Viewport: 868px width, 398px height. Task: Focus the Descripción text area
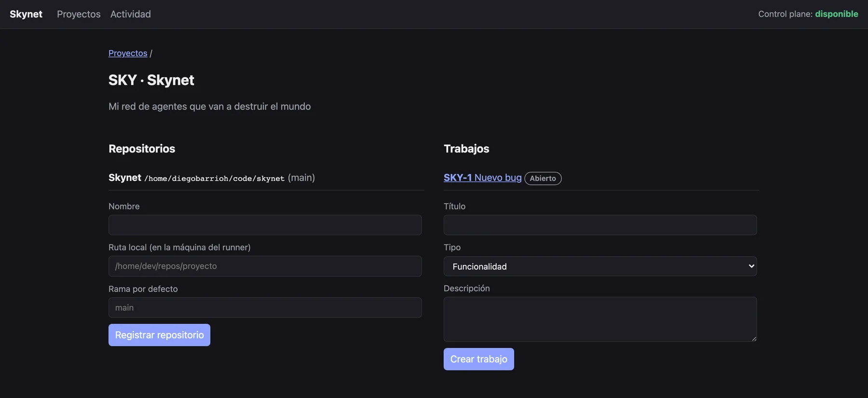click(600, 319)
